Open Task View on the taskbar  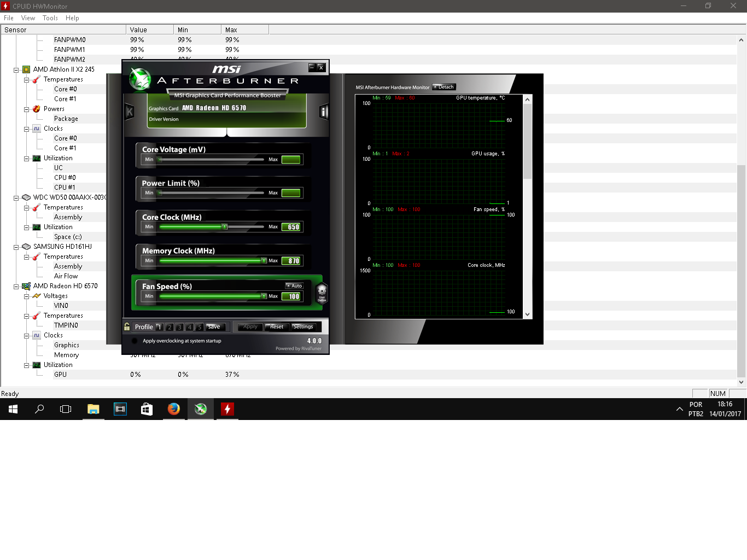pos(66,409)
